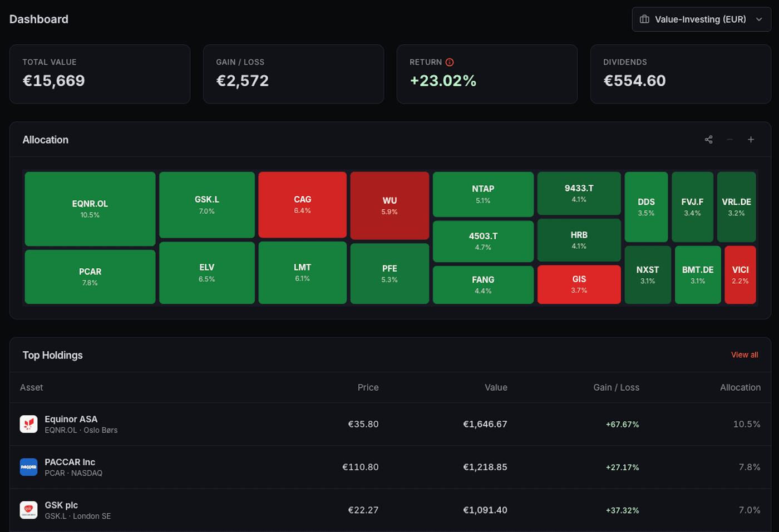
Task: Click the plus zoom-in icon in Allocation
Action: click(x=751, y=140)
